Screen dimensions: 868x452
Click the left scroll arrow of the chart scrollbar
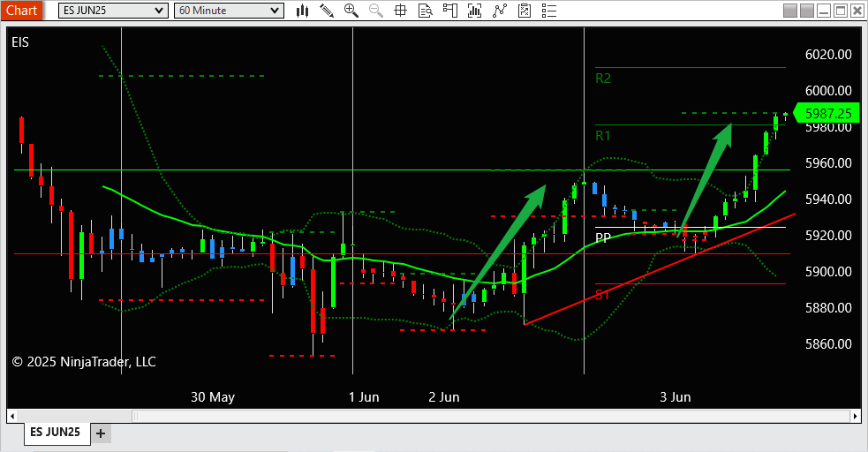pyautogui.click(x=12, y=416)
